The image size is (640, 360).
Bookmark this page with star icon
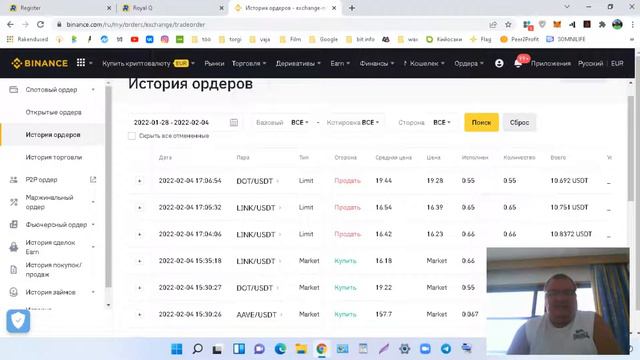pos(508,24)
